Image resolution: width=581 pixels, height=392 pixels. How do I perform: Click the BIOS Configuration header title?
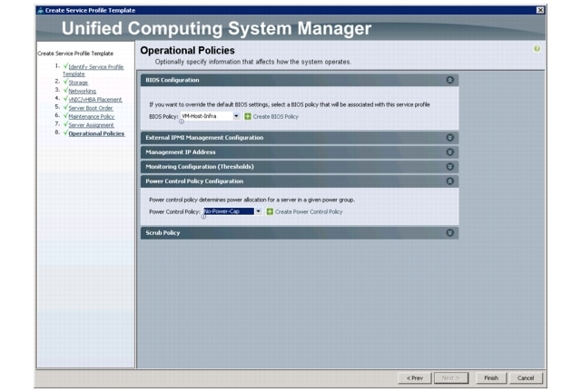(x=172, y=80)
